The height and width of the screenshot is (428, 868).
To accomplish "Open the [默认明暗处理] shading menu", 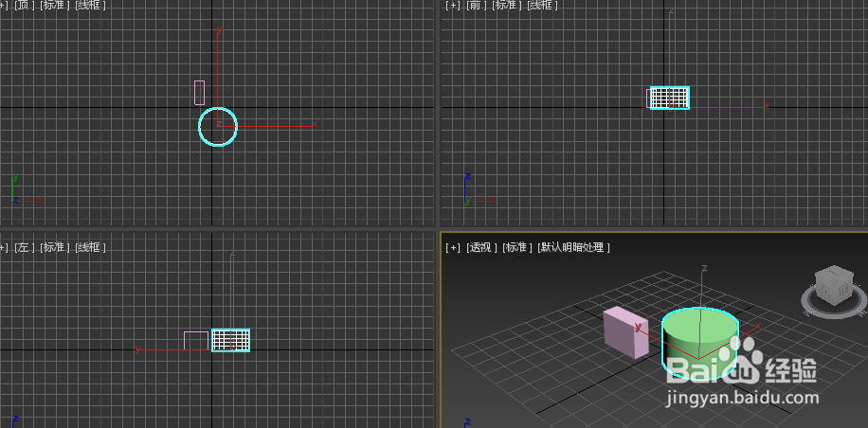I will 573,247.
